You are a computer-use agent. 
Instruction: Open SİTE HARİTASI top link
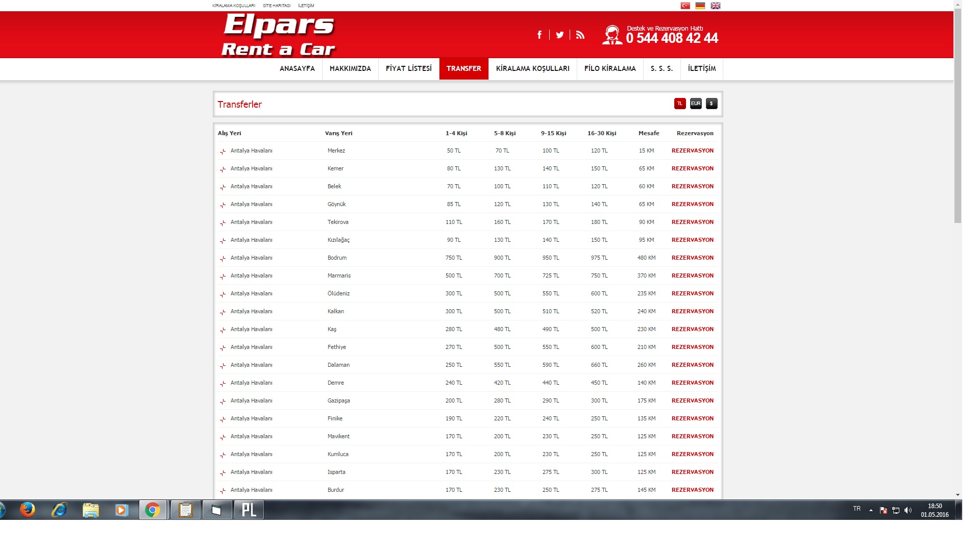click(276, 6)
